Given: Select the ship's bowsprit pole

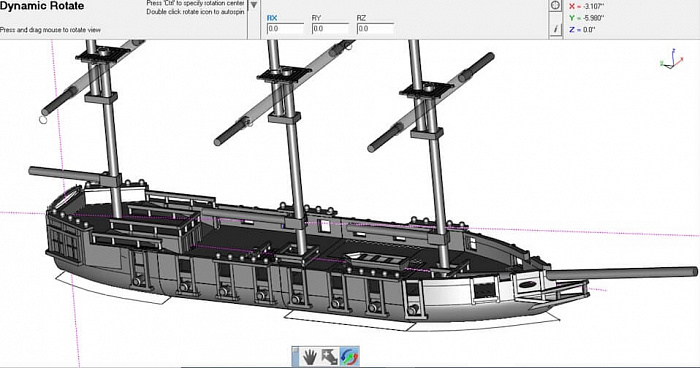Looking at the screenshot, I should (x=621, y=273).
